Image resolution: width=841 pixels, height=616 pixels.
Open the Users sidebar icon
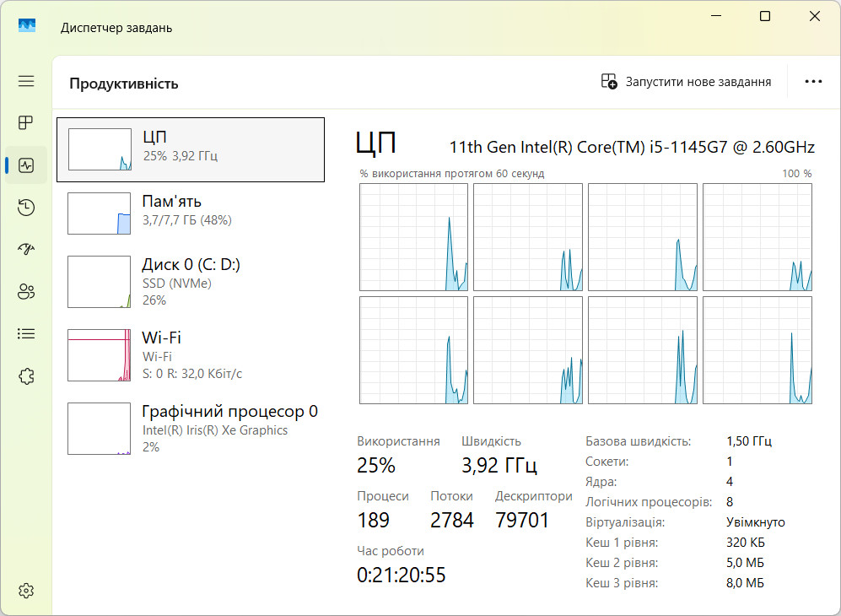click(x=26, y=291)
